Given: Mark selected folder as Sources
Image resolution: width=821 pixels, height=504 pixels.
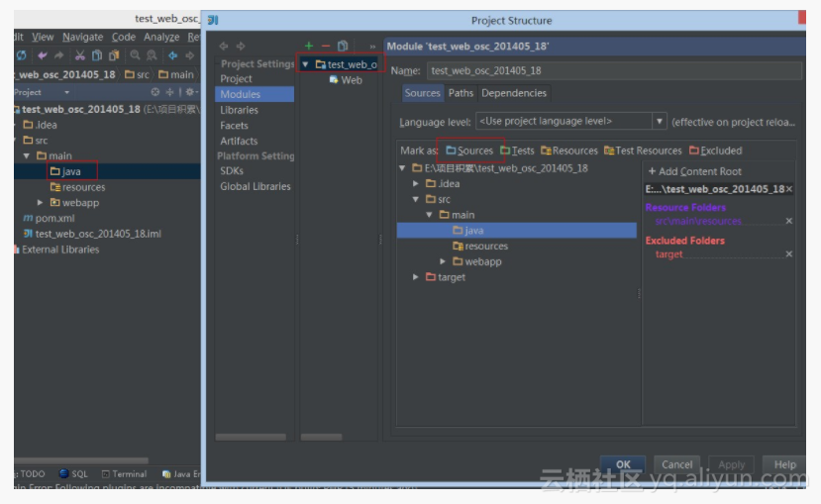Looking at the screenshot, I should point(469,151).
